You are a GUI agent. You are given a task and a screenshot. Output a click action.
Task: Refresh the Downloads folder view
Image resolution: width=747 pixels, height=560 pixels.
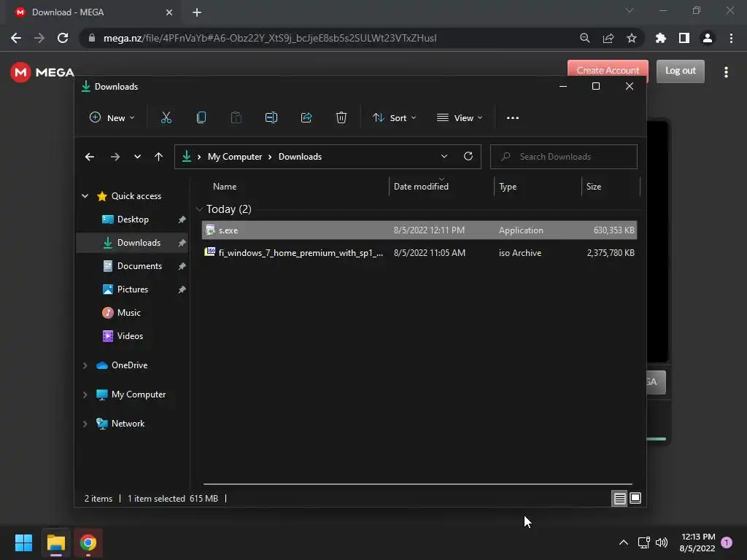(x=468, y=156)
